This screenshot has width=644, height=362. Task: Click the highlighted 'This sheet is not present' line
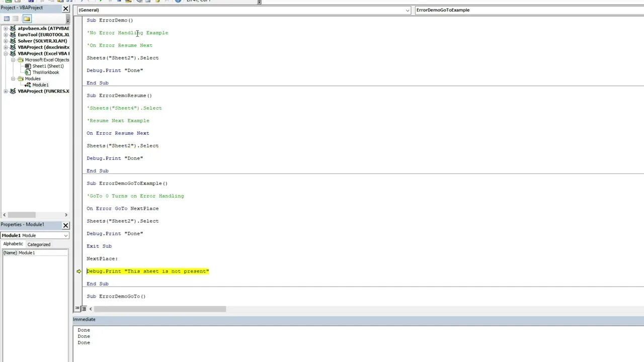(x=147, y=271)
